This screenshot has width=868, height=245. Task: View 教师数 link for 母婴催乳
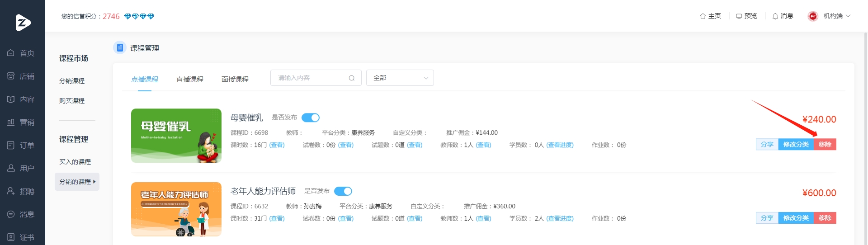[x=483, y=145]
